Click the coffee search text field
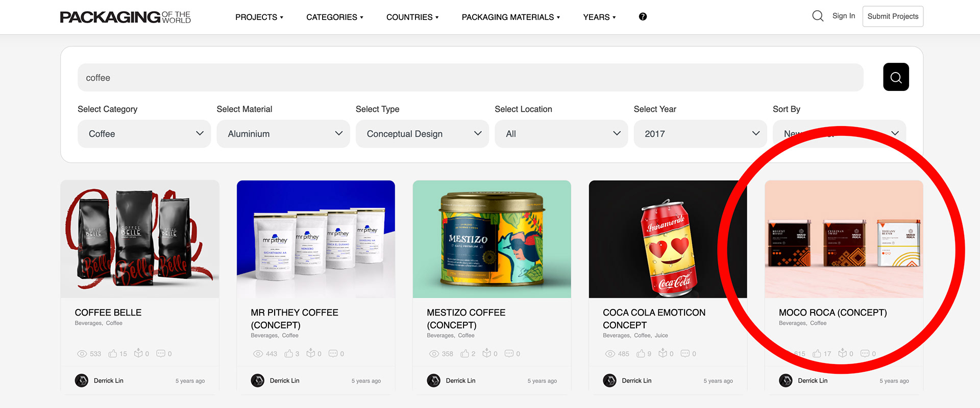 pos(470,78)
